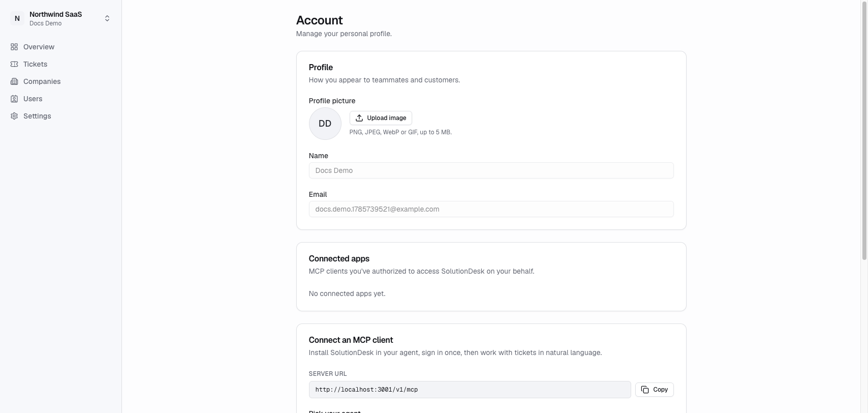Click the Settings gear icon
868x413 pixels.
coord(14,116)
